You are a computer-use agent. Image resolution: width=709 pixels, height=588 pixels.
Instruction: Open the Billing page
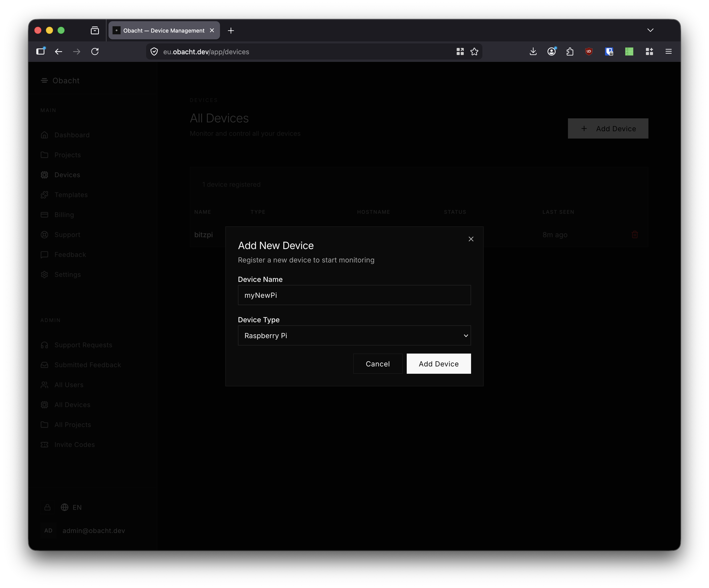(x=64, y=215)
